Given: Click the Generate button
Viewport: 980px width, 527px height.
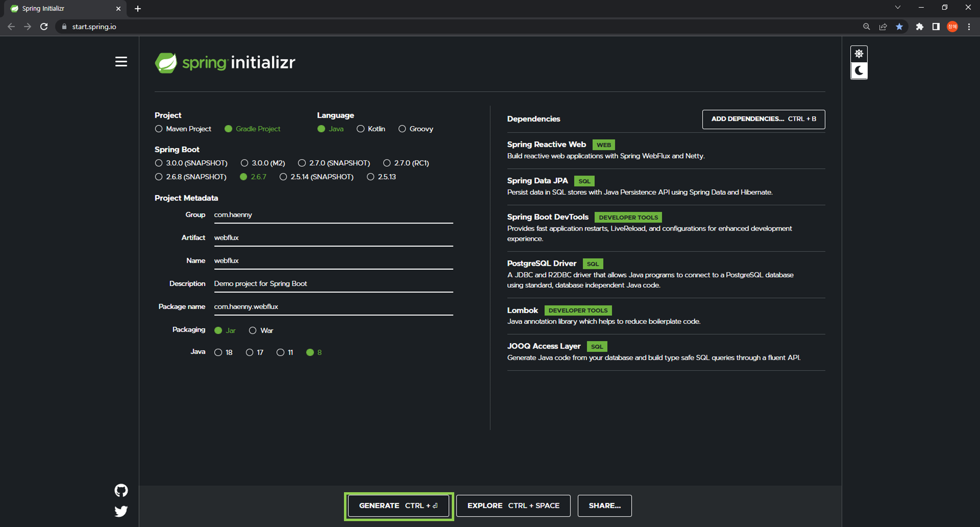Looking at the screenshot, I should tap(398, 506).
